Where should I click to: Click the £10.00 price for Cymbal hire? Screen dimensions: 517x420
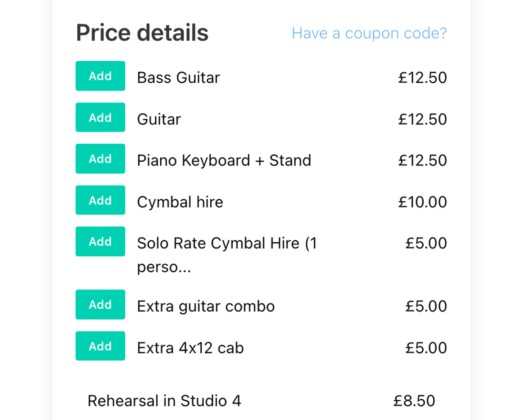422,201
